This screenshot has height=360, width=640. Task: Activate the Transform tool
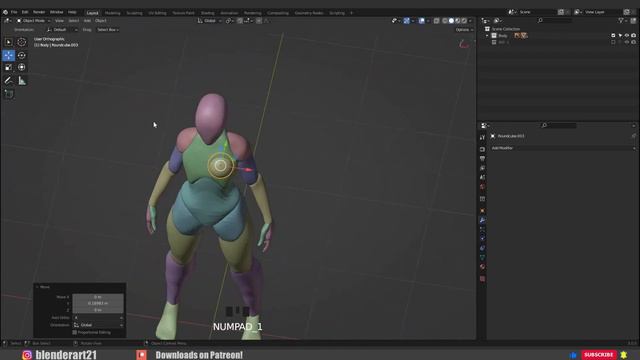click(22, 67)
